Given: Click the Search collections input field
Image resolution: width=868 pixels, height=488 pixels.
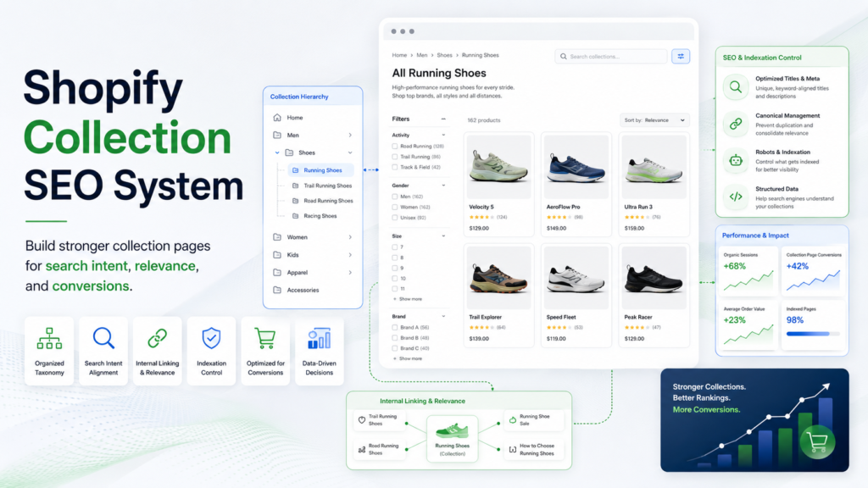Looking at the screenshot, I should pos(611,57).
